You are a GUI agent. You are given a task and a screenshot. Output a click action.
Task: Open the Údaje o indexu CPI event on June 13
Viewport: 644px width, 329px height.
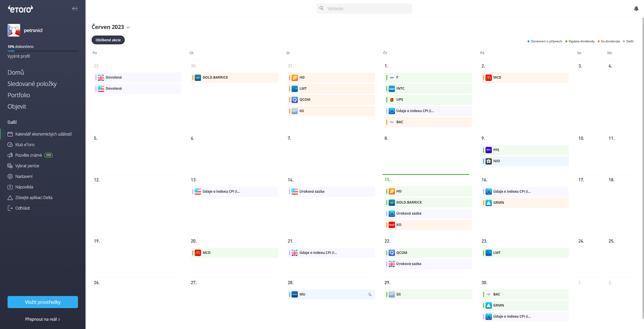(x=234, y=192)
